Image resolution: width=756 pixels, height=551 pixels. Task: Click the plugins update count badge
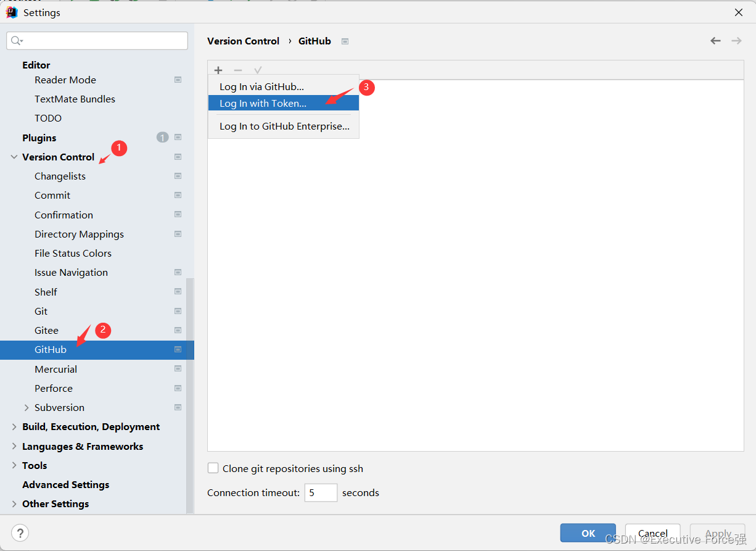(x=162, y=138)
